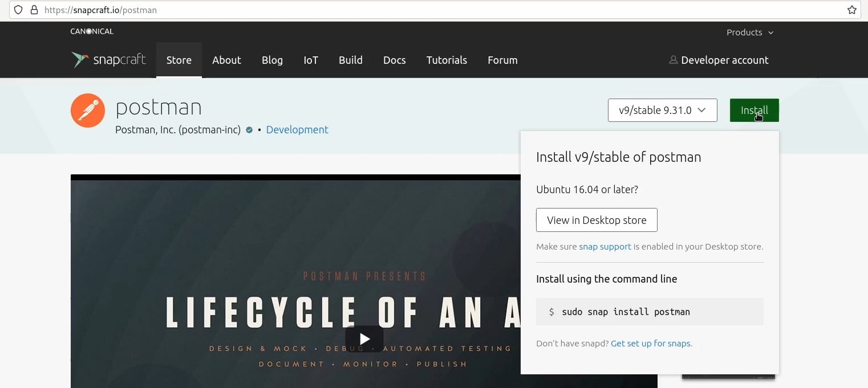Play the Postman video
The height and width of the screenshot is (388, 868).
pos(364,339)
